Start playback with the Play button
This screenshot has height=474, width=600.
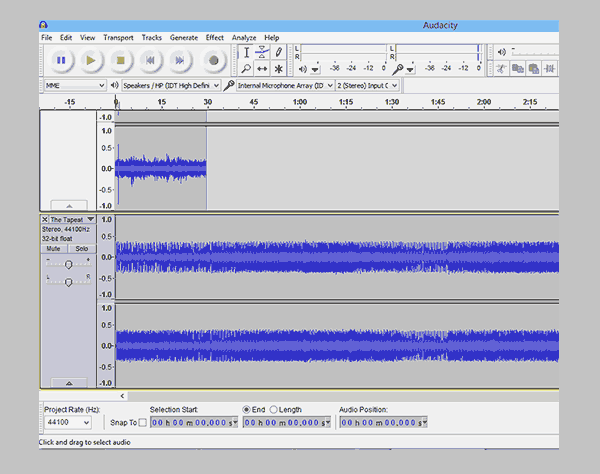click(x=91, y=60)
